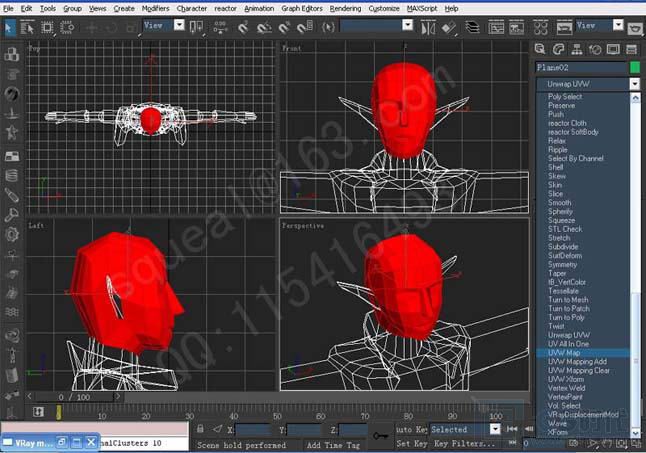Open the Named Selection Sets dropdown
The height and width of the screenshot is (453, 646).
(x=407, y=26)
